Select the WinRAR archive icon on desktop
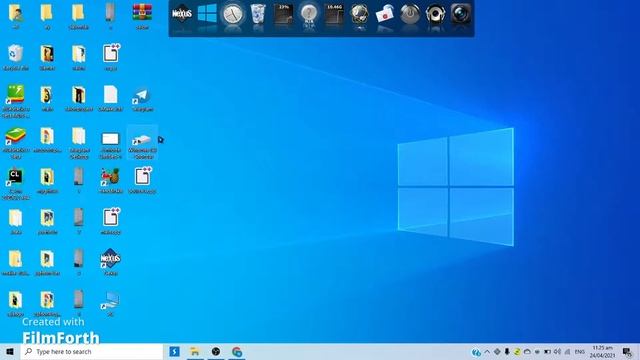 point(142,12)
